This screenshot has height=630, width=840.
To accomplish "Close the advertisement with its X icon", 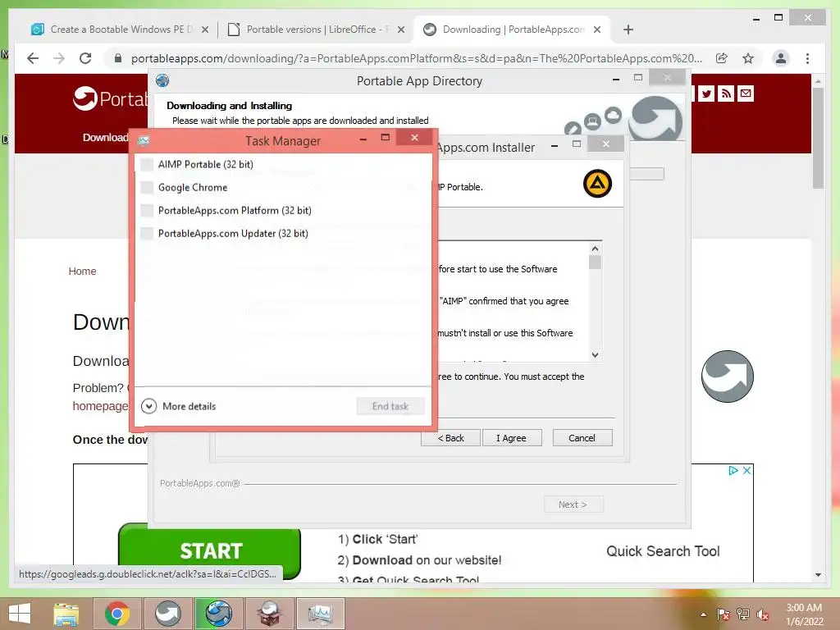I will click(746, 470).
